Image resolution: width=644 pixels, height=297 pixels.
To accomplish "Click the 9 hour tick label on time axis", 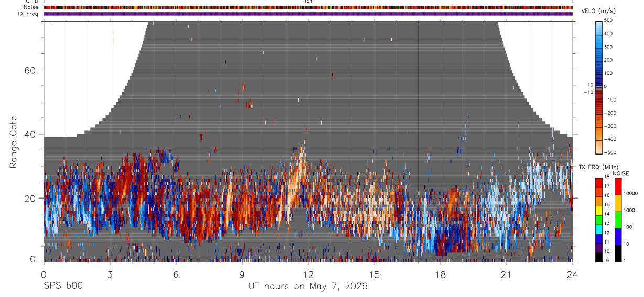I will pos(242,274).
